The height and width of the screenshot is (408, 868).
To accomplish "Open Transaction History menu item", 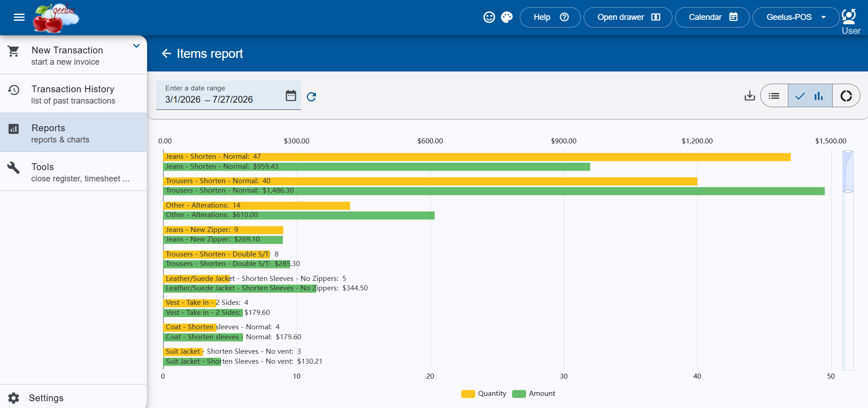I will pyautogui.click(x=73, y=94).
